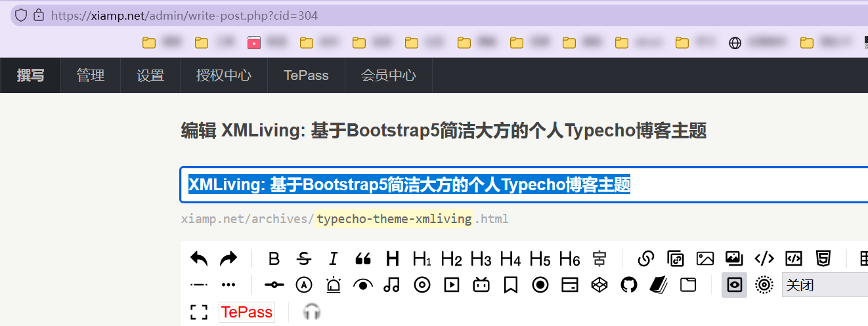Open the TePass top menu item
868x326 pixels.
coord(306,75)
